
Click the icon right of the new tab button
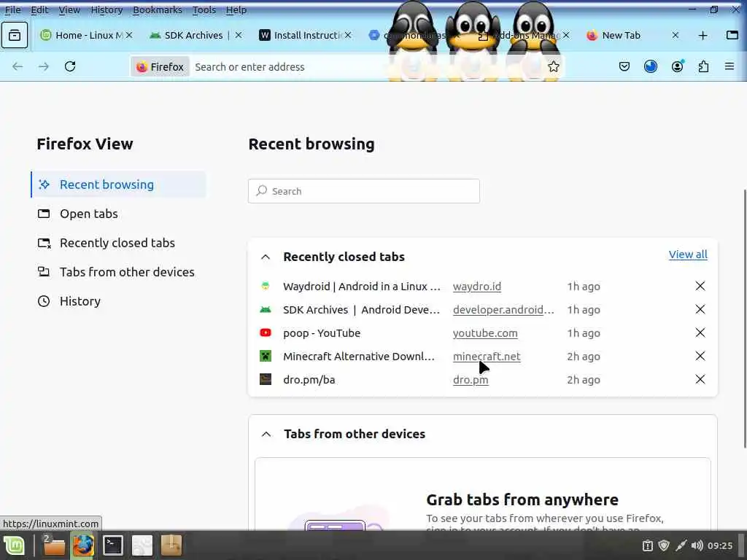click(732, 35)
